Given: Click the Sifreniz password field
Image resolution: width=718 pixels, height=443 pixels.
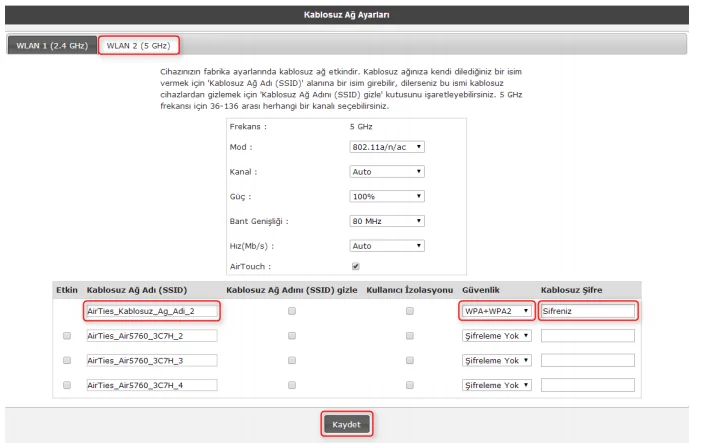Looking at the screenshot, I should coord(587,312).
